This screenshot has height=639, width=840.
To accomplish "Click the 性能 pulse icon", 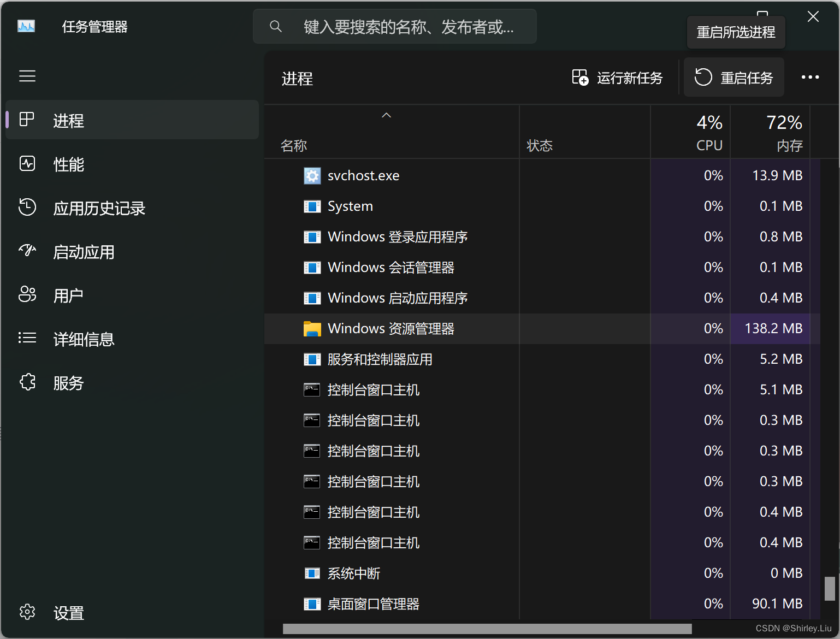I will [x=27, y=163].
